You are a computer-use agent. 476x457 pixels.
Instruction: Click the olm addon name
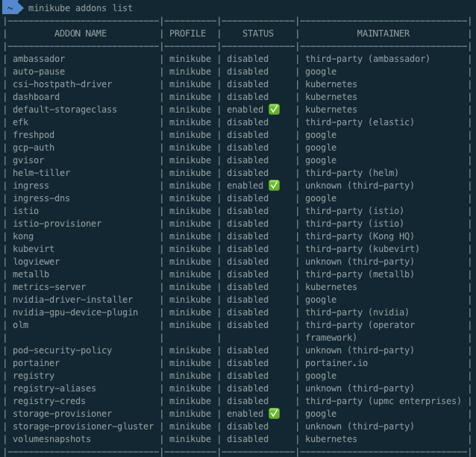tap(21, 325)
